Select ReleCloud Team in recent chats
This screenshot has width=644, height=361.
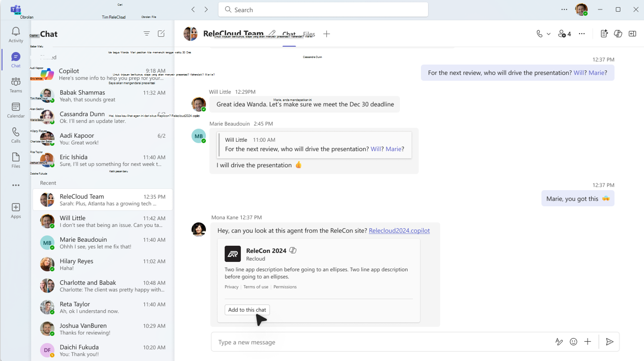point(103,200)
